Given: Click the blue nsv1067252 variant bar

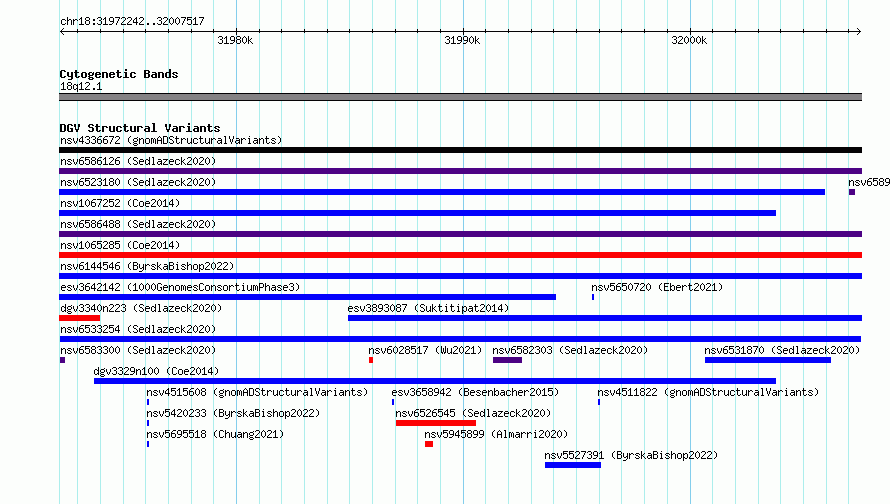Looking at the screenshot, I should (x=417, y=213).
